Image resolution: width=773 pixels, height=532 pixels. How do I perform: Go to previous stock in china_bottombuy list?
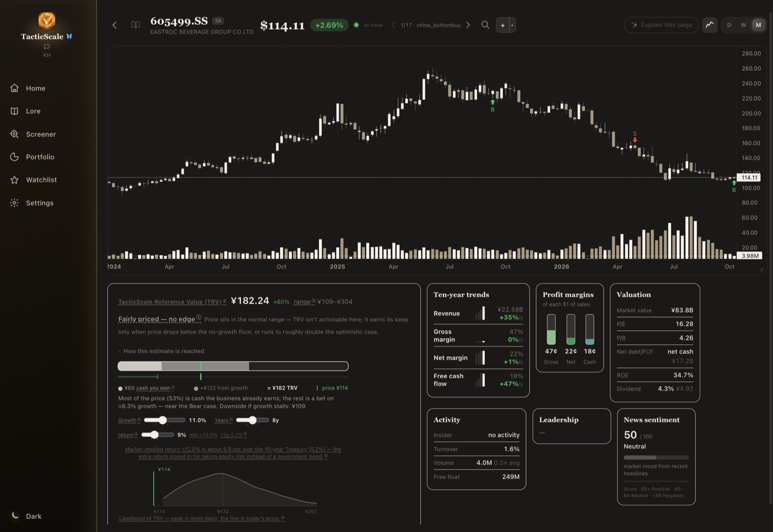coord(393,25)
